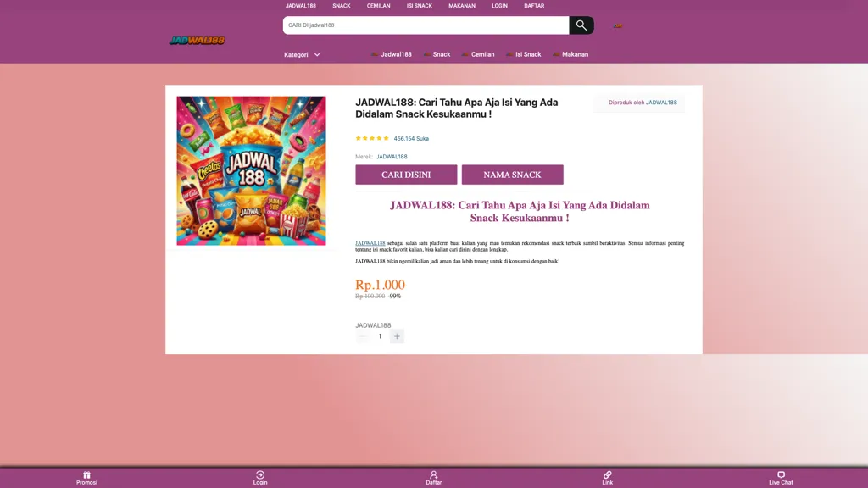
Task: Select Snack link under search bar
Action: (437, 54)
